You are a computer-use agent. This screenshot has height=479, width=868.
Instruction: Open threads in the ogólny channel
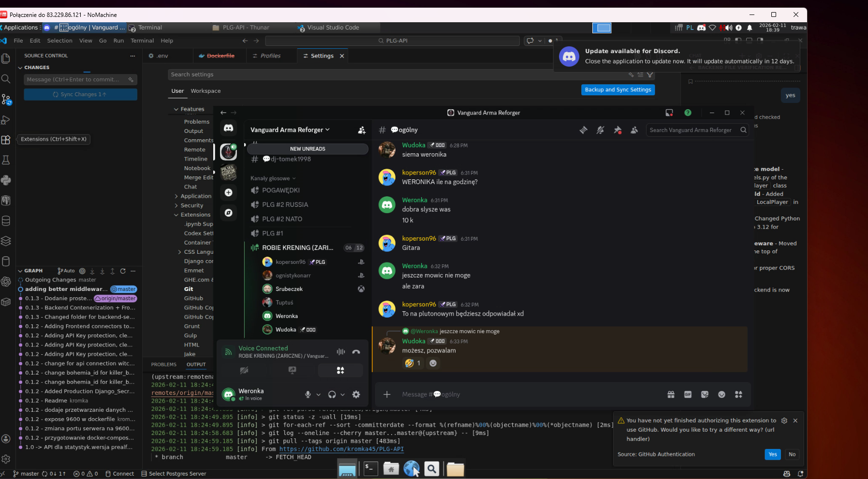(x=583, y=130)
